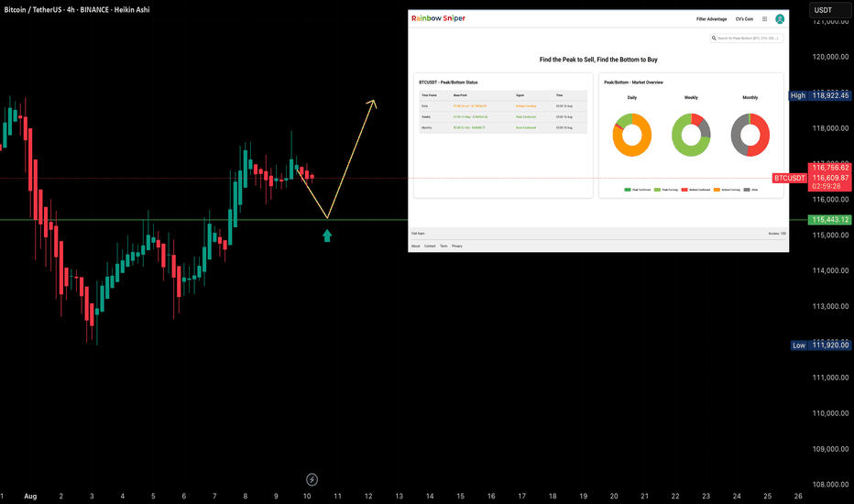Open the apps grid icon in Rainbow Sniper

click(765, 19)
